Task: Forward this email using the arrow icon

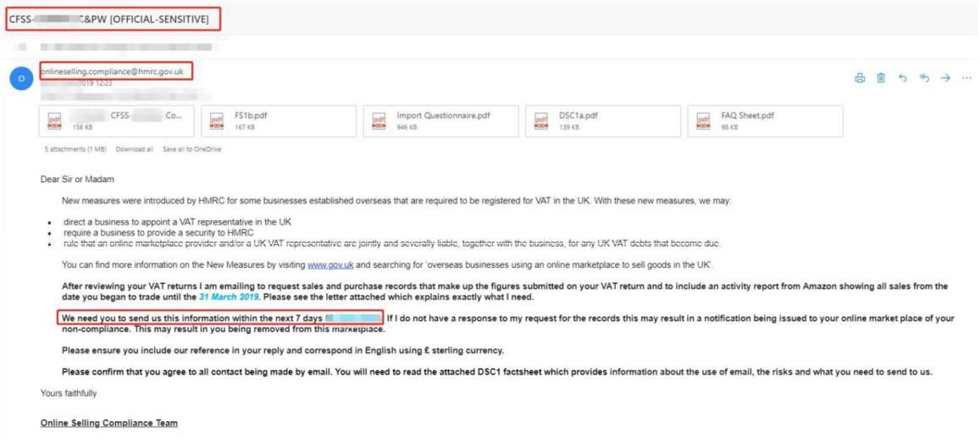Action: point(946,78)
